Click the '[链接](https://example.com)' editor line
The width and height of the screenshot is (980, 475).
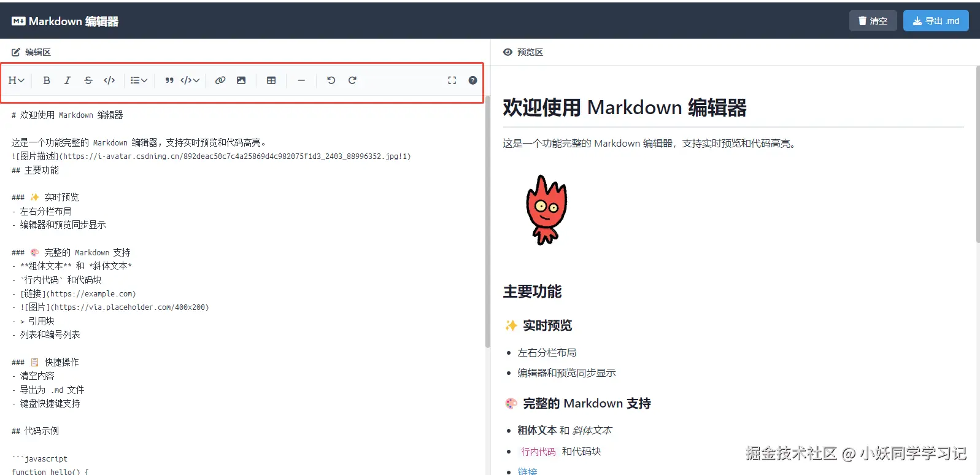click(74, 293)
